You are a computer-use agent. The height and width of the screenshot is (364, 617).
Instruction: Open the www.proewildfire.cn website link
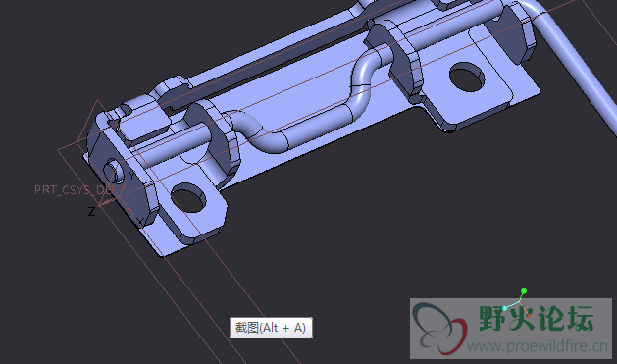point(538,346)
